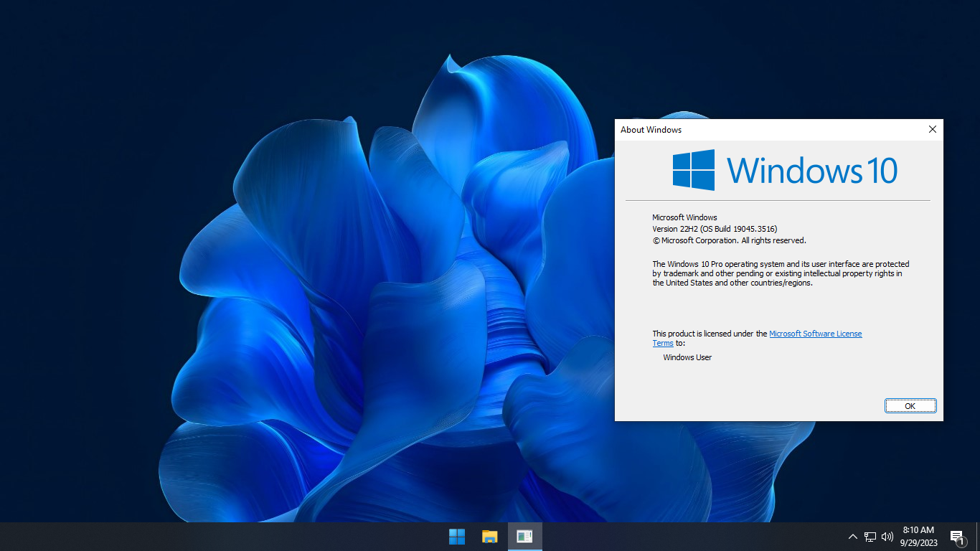Open the Start menu from the taskbar
Image resolution: width=980 pixels, height=551 pixels.
click(456, 537)
